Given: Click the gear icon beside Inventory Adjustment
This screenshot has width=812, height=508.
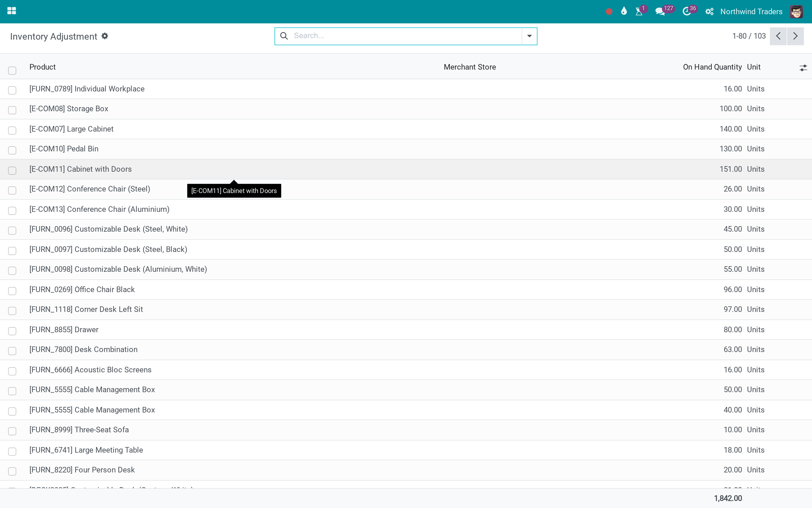Looking at the screenshot, I should point(105,36).
